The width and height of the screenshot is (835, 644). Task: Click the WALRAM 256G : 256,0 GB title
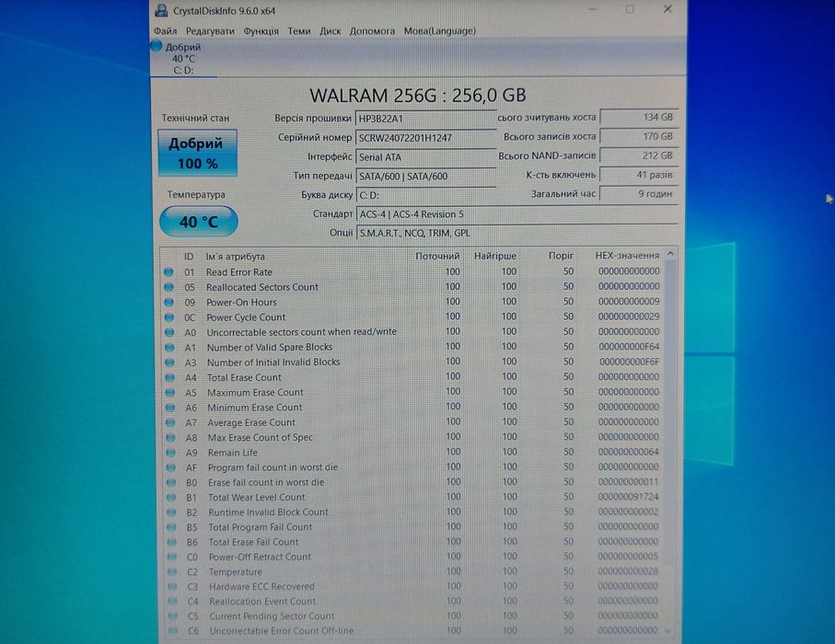point(418,96)
